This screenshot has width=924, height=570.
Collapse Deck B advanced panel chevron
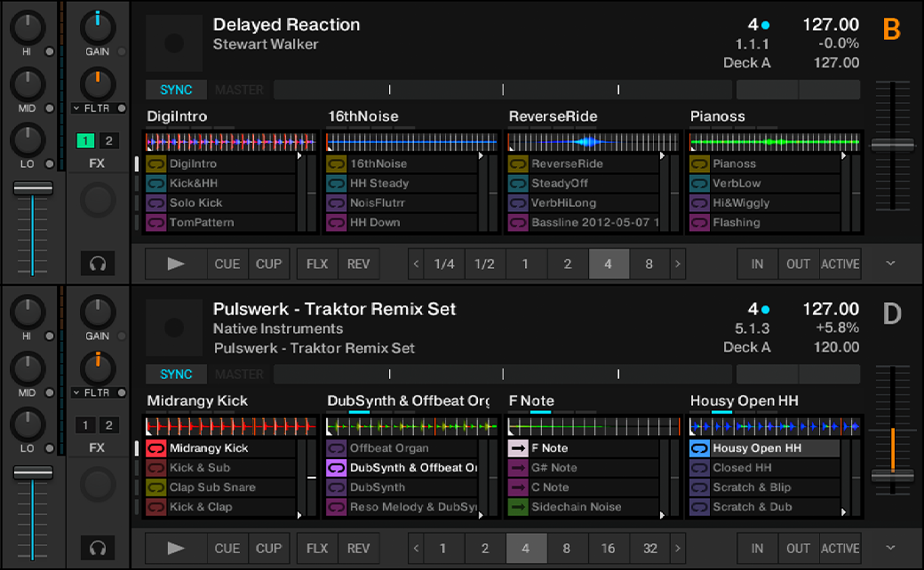point(890,263)
